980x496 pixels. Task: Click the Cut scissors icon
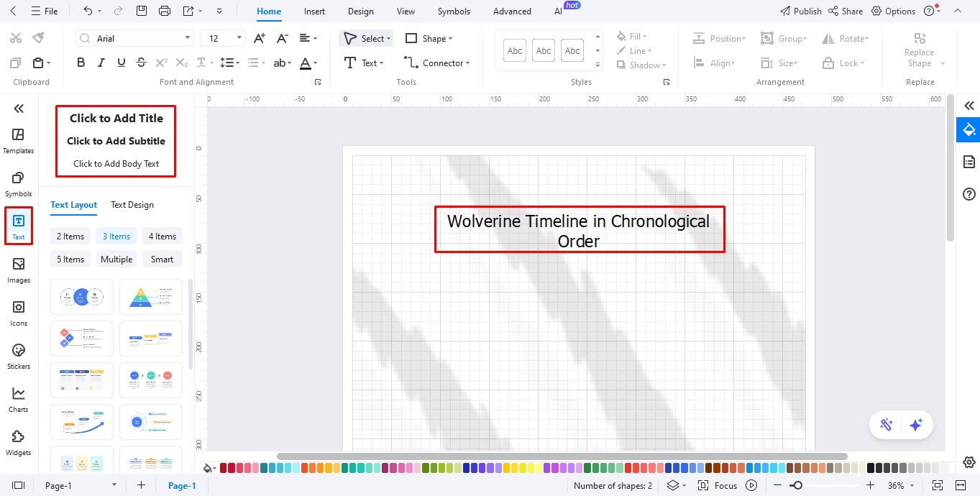(16, 38)
